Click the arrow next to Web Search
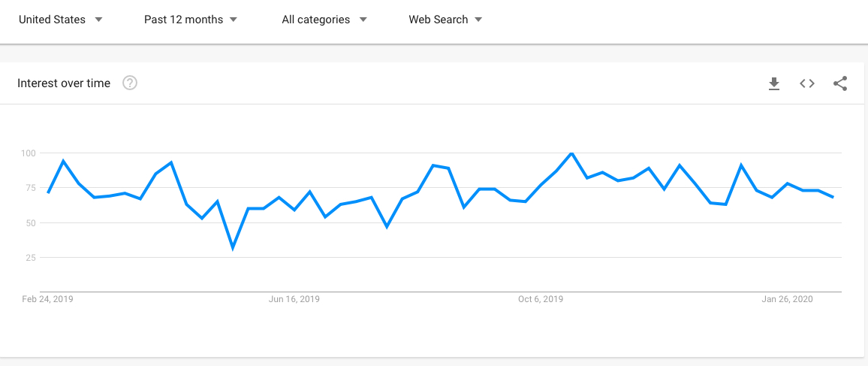The image size is (868, 366). (x=478, y=20)
